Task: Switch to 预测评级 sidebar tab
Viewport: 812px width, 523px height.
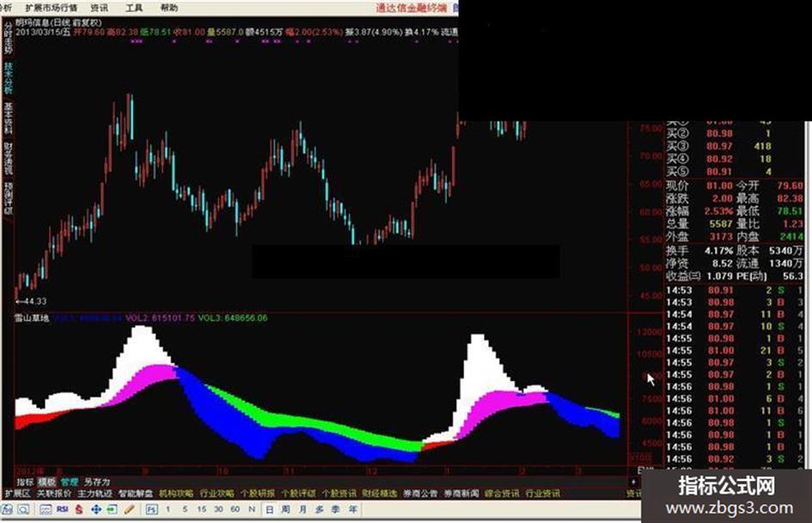Action: pos(8,198)
